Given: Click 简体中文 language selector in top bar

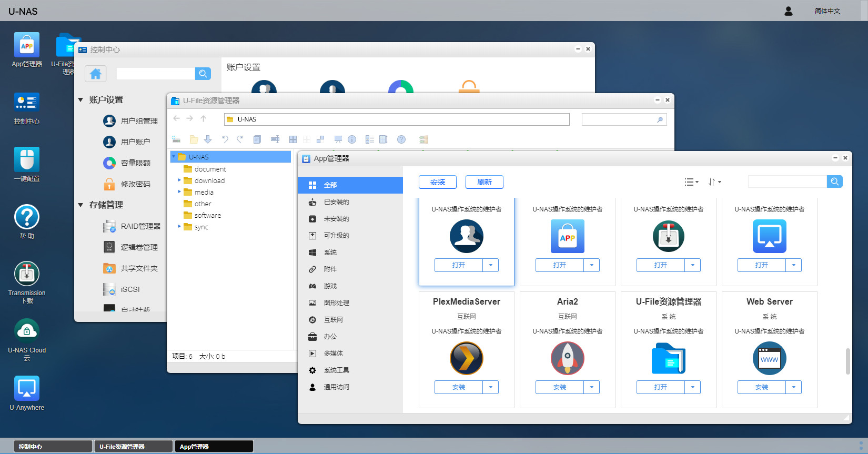Looking at the screenshot, I should pos(827,11).
